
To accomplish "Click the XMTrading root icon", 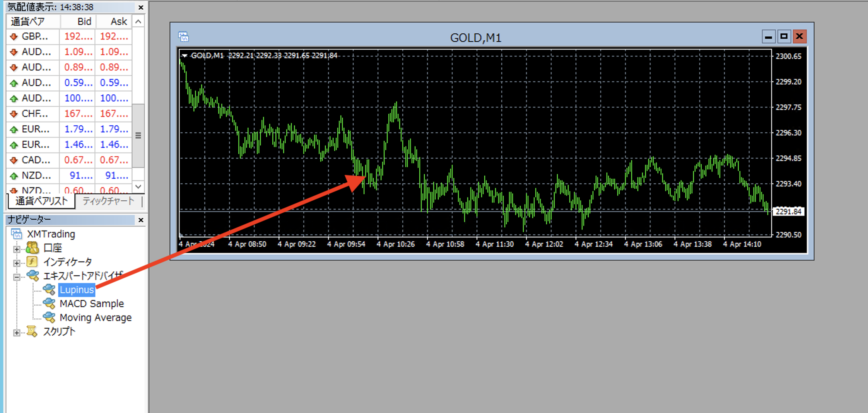I will click(x=17, y=234).
